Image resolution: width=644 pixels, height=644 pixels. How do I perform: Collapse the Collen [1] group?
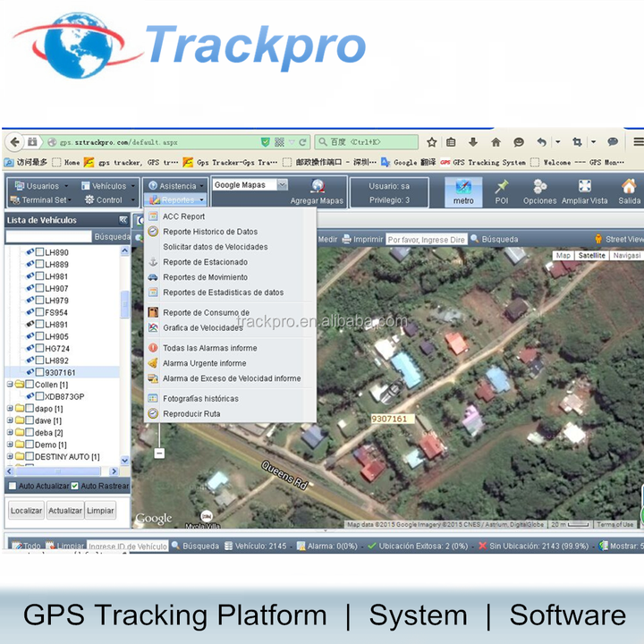(10, 385)
